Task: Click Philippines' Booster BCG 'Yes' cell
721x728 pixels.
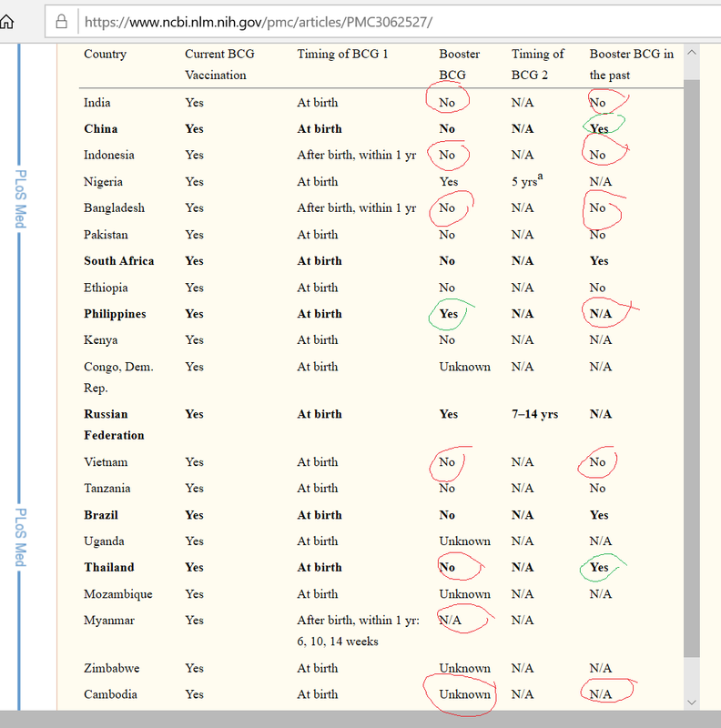Action: (x=448, y=313)
